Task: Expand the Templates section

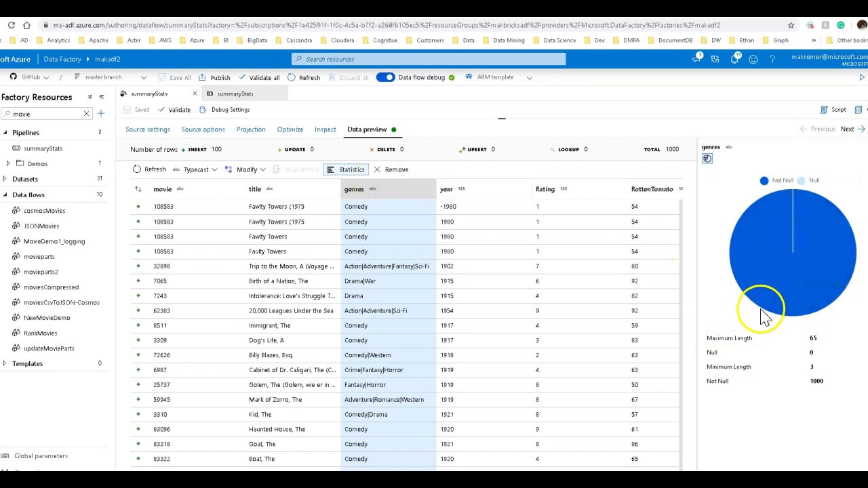Action: pyautogui.click(x=5, y=363)
